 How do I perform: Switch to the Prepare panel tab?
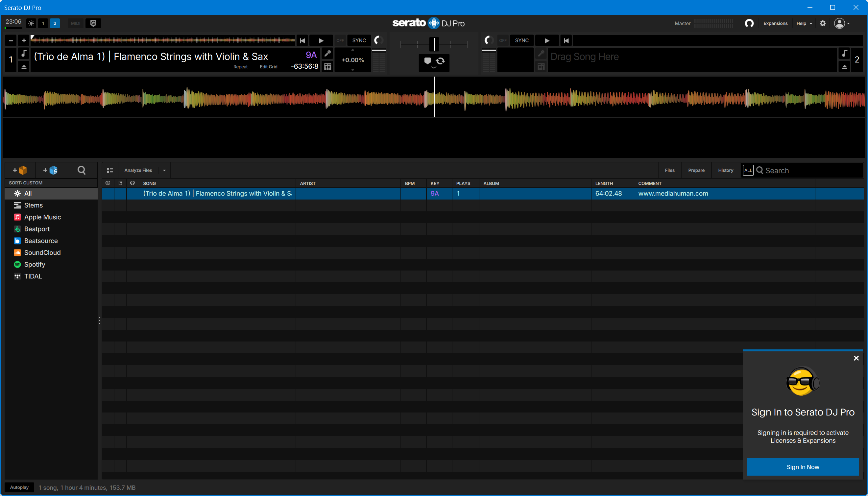pyautogui.click(x=696, y=170)
